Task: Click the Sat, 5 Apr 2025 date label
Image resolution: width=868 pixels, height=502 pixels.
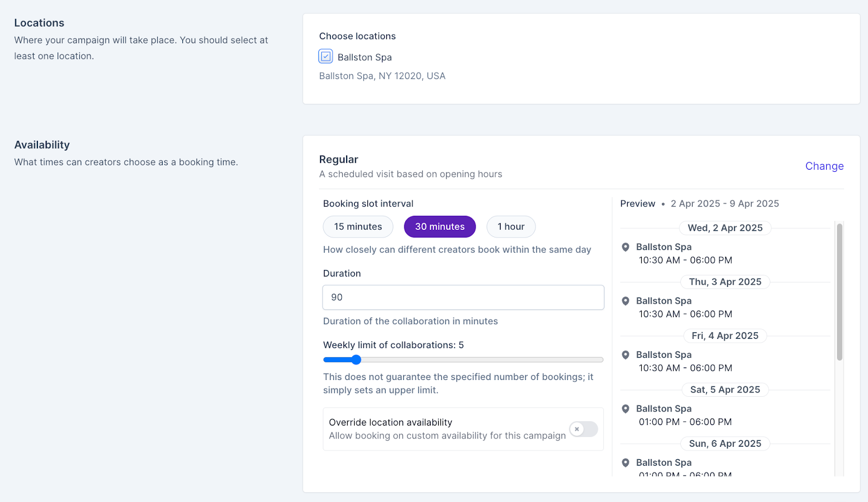Action: pos(725,390)
